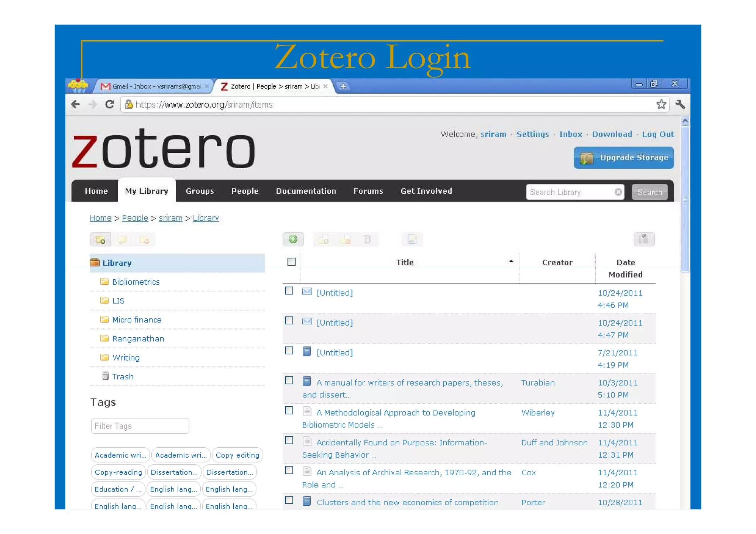Image resolution: width=756 pixels, height=534 pixels.
Task: Click the Gmail tab favicon
Action: [106, 86]
